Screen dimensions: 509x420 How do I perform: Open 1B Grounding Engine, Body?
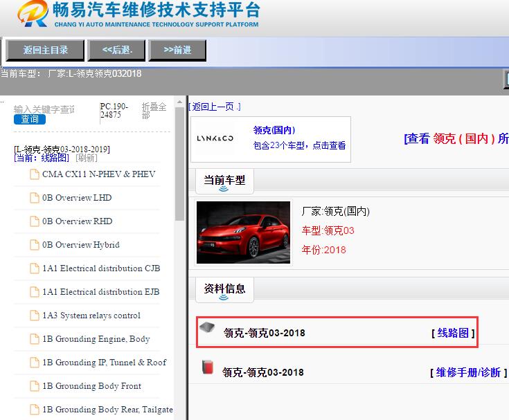96,339
